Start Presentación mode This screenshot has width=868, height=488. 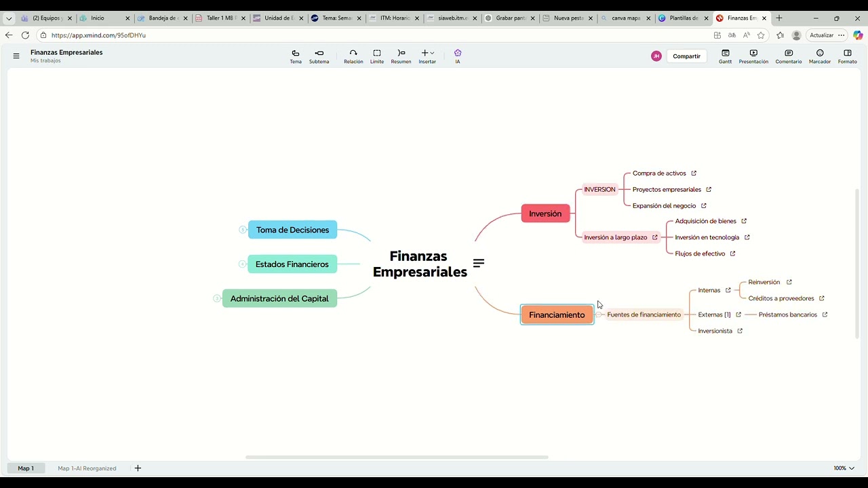point(753,56)
